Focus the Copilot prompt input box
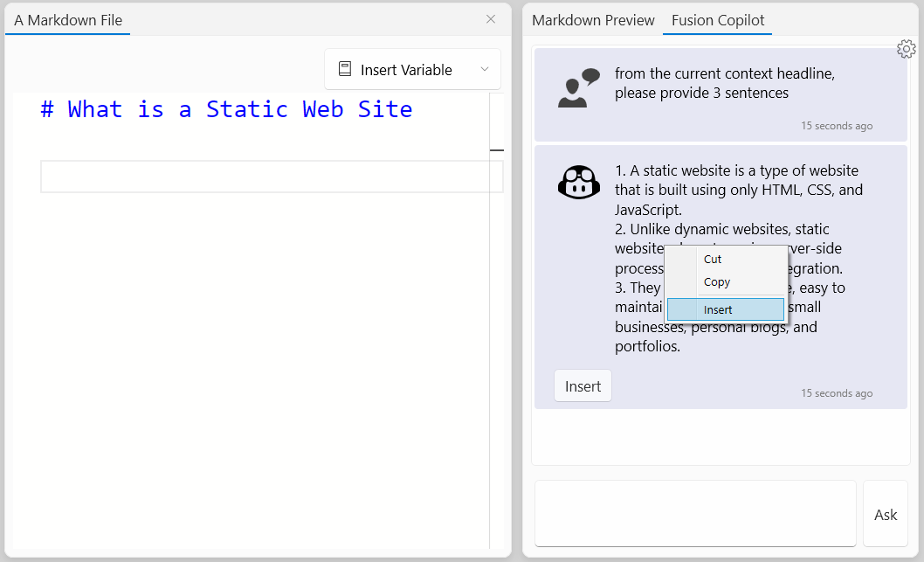Image resolution: width=924 pixels, height=562 pixels. pyautogui.click(x=695, y=513)
